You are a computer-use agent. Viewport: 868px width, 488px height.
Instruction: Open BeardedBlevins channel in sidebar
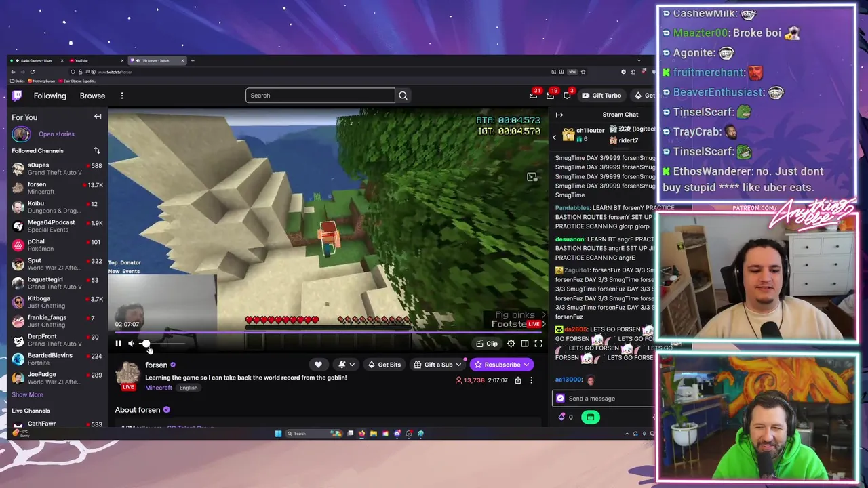point(56,359)
